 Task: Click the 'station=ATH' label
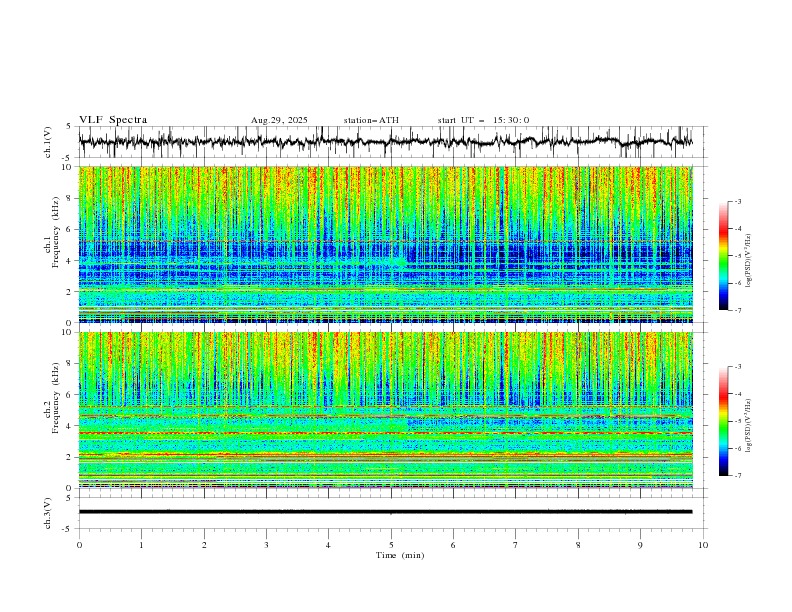(x=371, y=120)
